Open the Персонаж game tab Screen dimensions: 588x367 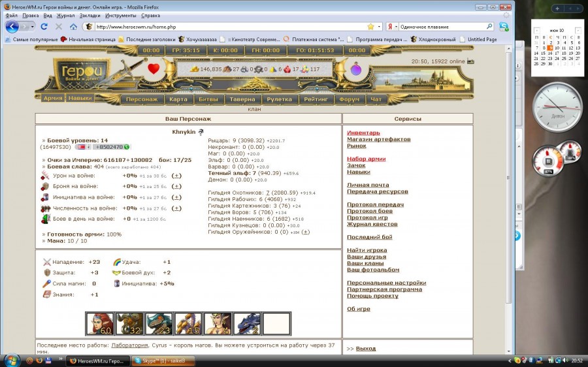[142, 99]
